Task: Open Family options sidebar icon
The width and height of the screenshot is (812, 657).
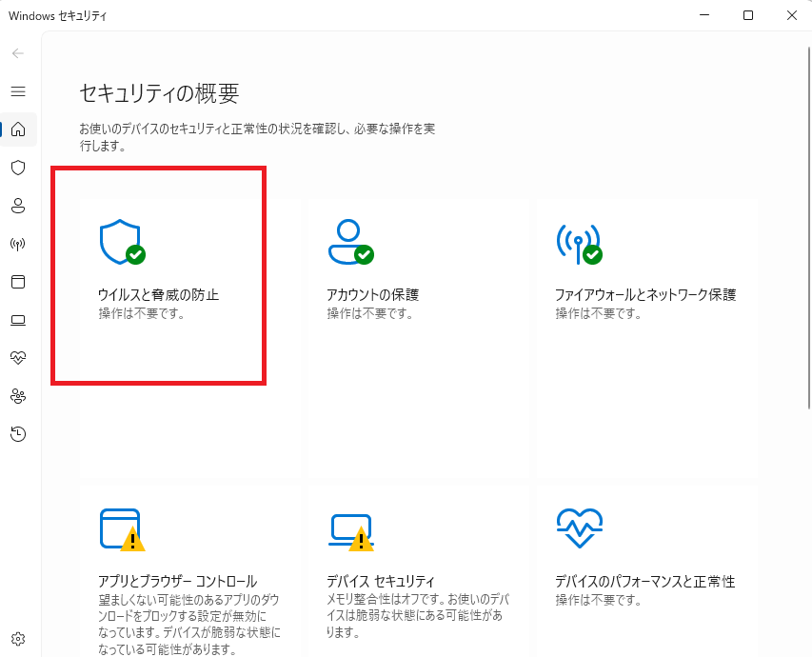Action: pyautogui.click(x=17, y=396)
